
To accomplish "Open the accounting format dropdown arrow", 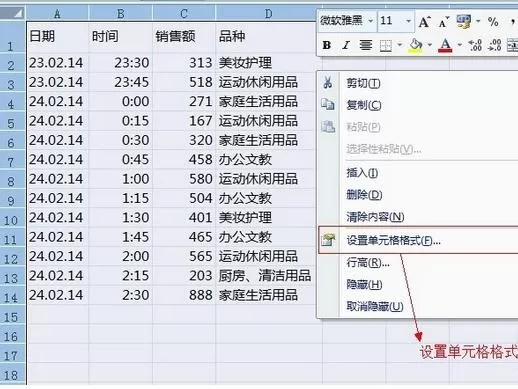I will (x=478, y=21).
